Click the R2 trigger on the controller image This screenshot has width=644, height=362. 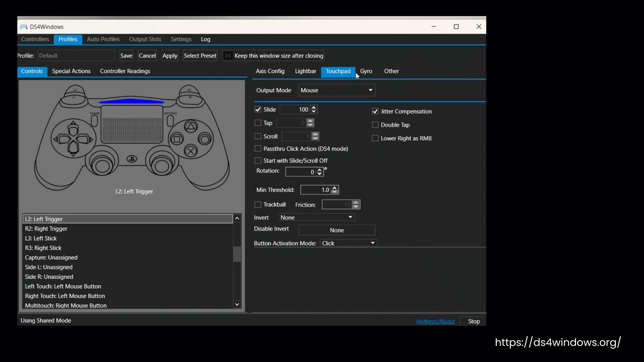pos(189,90)
